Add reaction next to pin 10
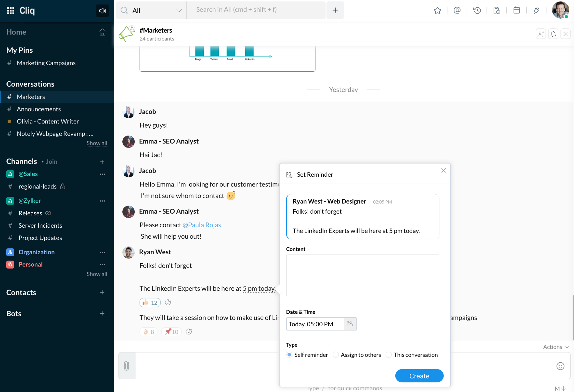574x392 pixels. [189, 331]
